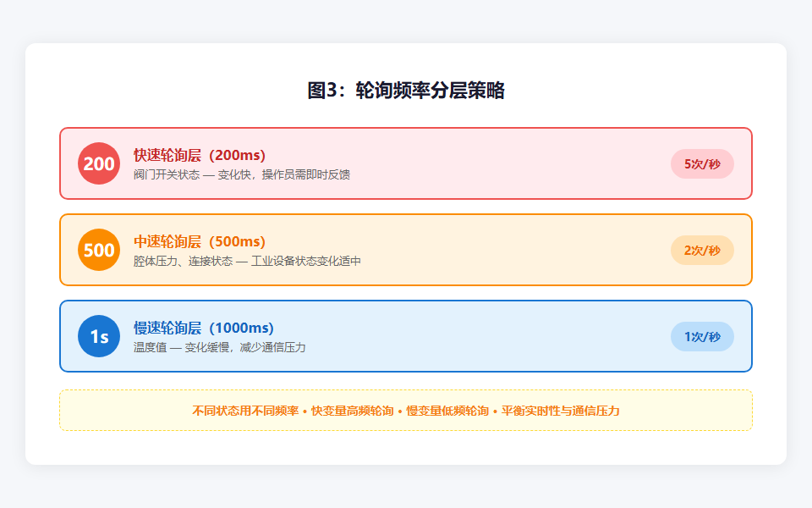Click the heading 快速轮询层（200ms）
Viewport: 812px width, 508px height.
(200, 155)
